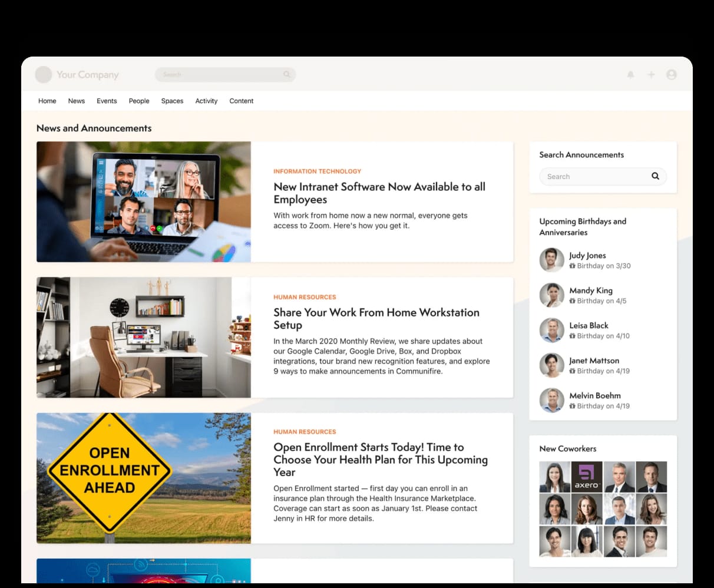
Task: Click the Judy Jones name link
Action: point(587,255)
